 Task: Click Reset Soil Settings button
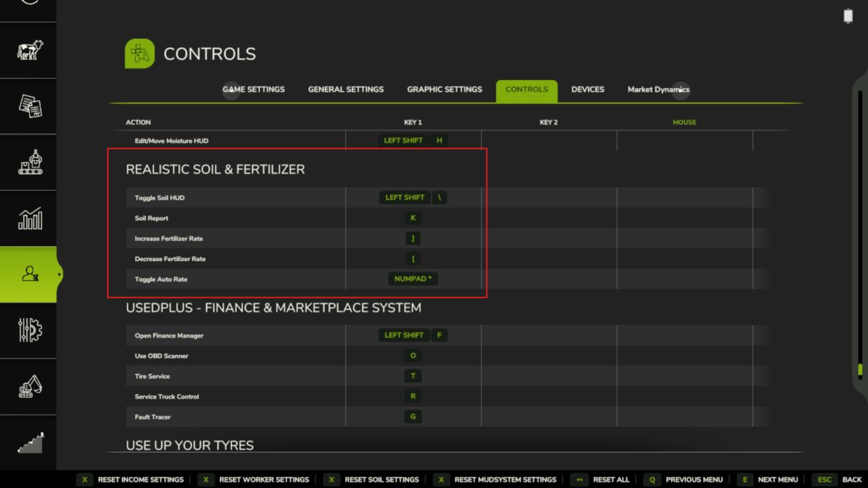pos(373,479)
